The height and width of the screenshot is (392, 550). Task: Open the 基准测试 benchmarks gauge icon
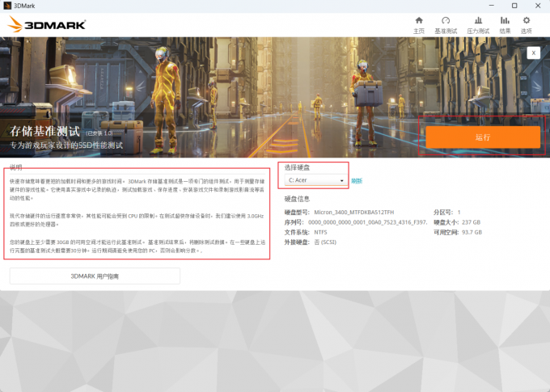446,21
